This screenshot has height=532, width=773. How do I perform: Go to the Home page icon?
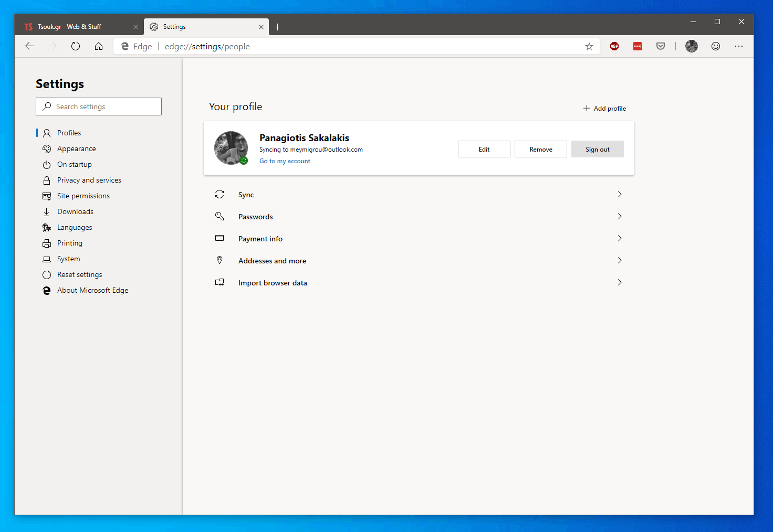pos(99,46)
